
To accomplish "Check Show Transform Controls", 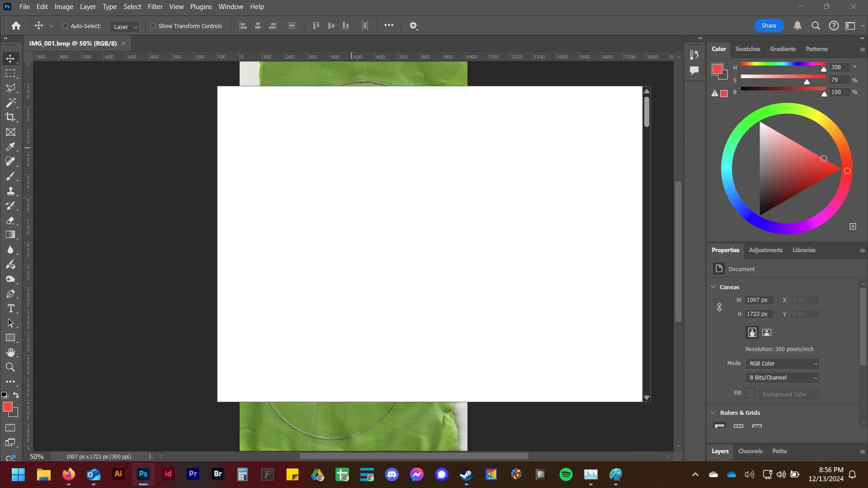I will point(153,26).
